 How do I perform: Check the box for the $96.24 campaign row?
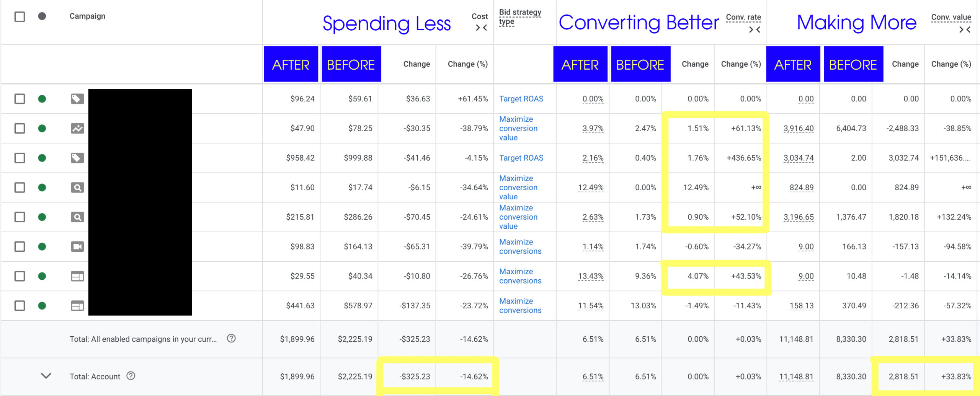click(x=20, y=99)
